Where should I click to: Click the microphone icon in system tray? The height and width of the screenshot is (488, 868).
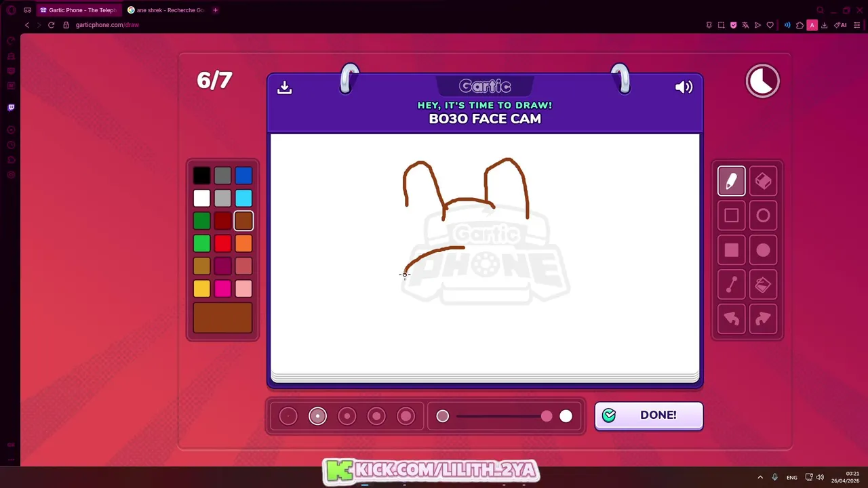[x=774, y=477]
